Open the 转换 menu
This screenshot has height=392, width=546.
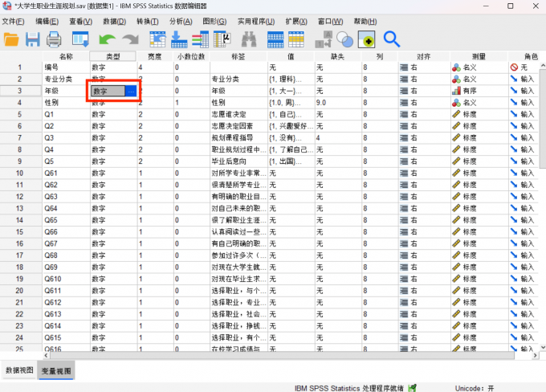148,22
